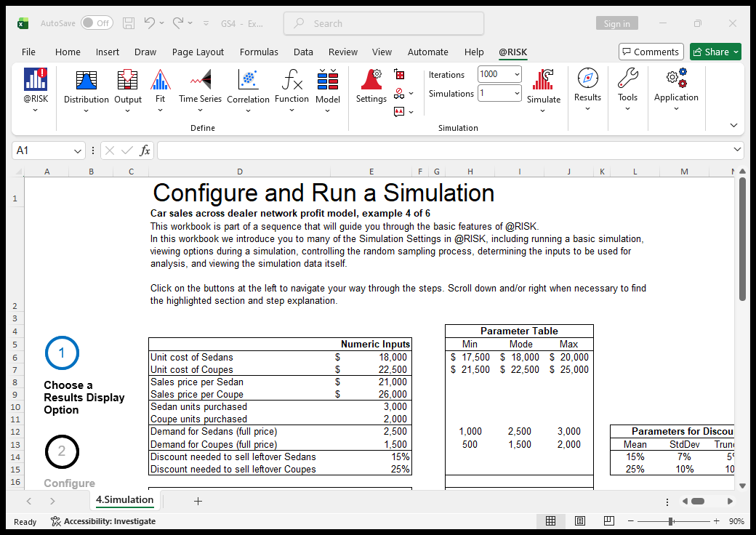Switch to Normal view in status bar
756x535 pixels.
click(550, 521)
